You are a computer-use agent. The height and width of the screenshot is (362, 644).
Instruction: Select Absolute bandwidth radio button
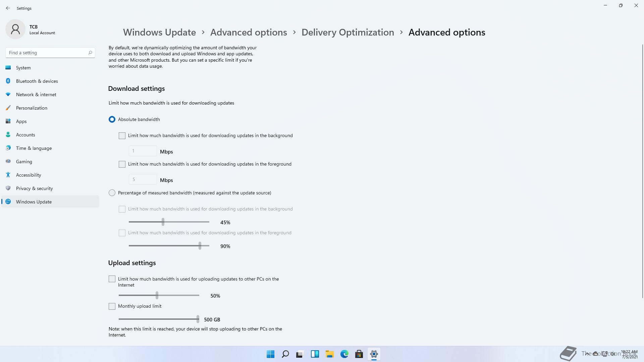pyautogui.click(x=112, y=119)
